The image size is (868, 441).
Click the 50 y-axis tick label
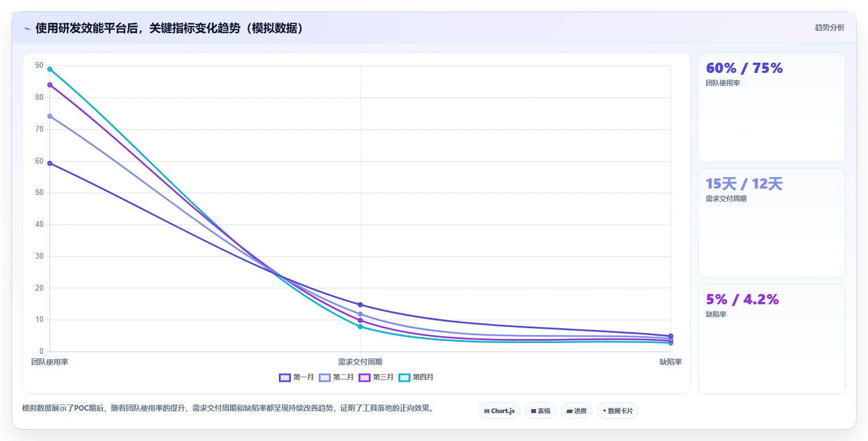[39, 193]
